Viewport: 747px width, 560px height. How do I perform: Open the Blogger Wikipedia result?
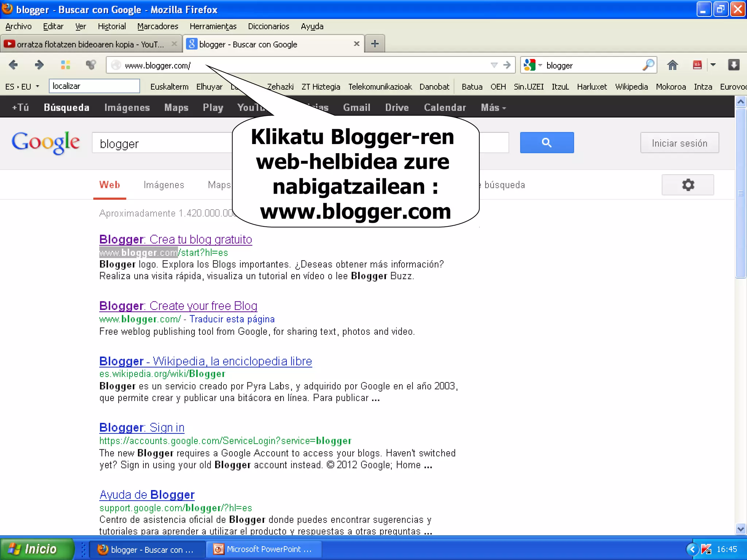click(x=206, y=361)
